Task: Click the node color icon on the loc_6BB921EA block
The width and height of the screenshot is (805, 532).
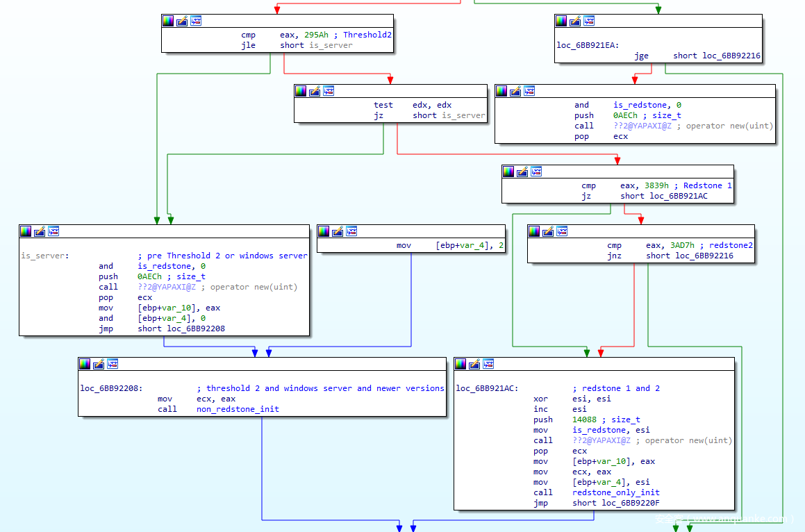Action: 561,21
